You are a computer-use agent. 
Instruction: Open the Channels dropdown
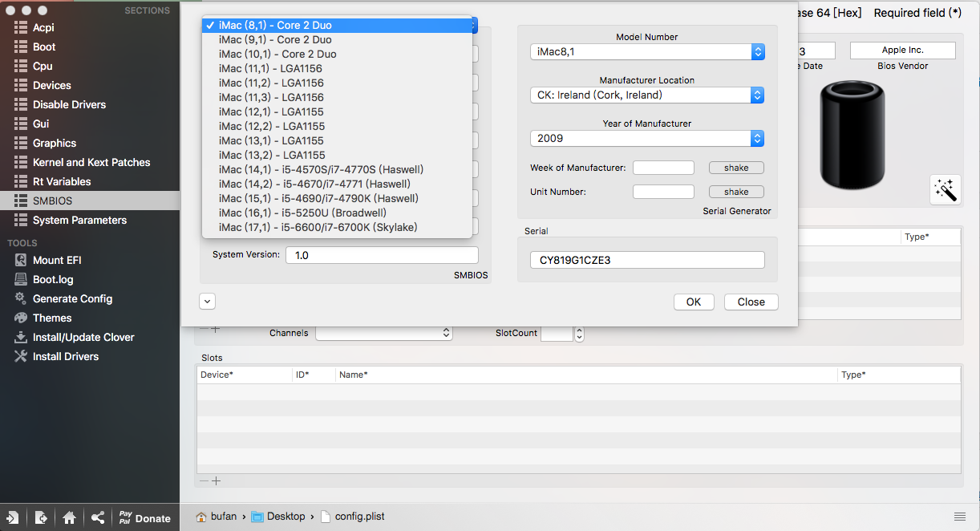(x=384, y=333)
